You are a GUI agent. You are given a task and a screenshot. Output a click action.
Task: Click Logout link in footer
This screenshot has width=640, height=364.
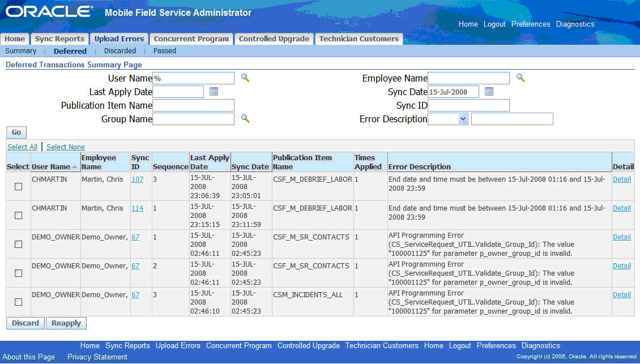point(460,345)
